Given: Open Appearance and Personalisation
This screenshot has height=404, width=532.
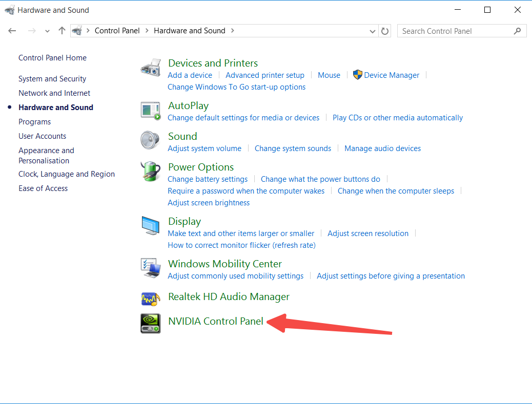Looking at the screenshot, I should click(46, 155).
